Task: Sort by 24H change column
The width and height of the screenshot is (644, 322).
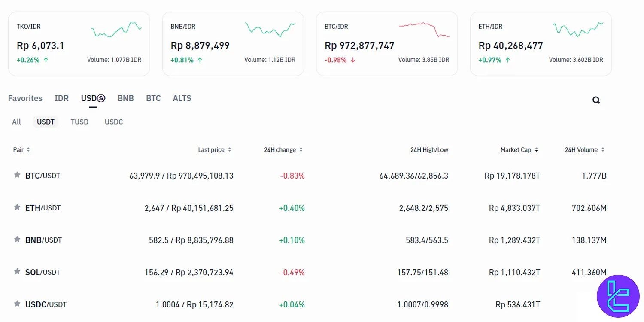Action: tap(283, 150)
